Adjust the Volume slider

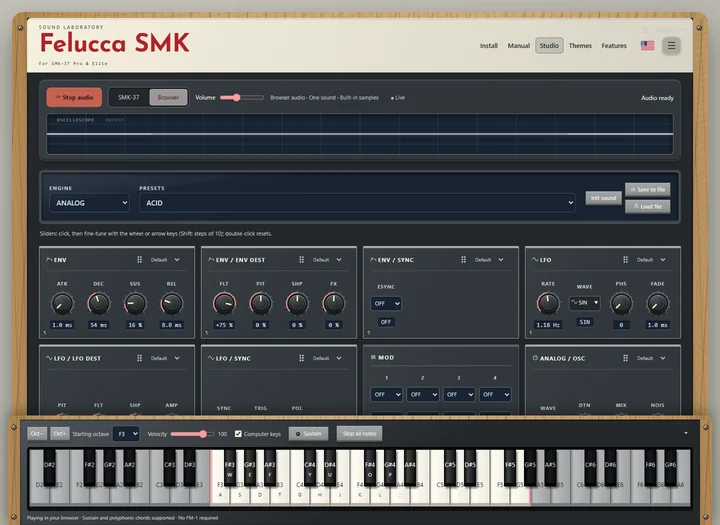(242, 97)
